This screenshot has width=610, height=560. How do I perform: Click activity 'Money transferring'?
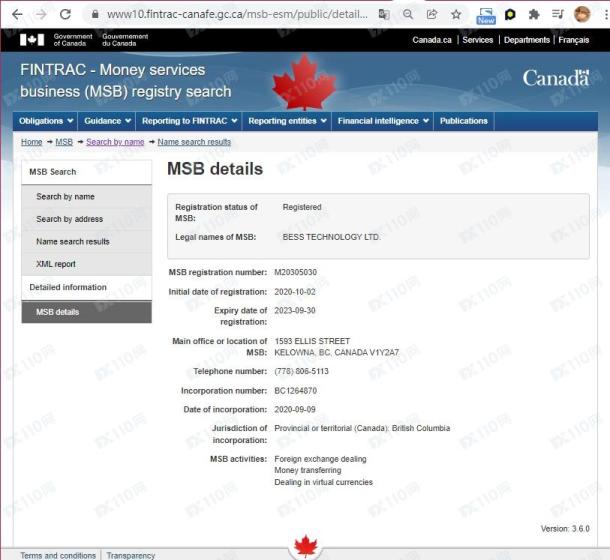pos(308,470)
